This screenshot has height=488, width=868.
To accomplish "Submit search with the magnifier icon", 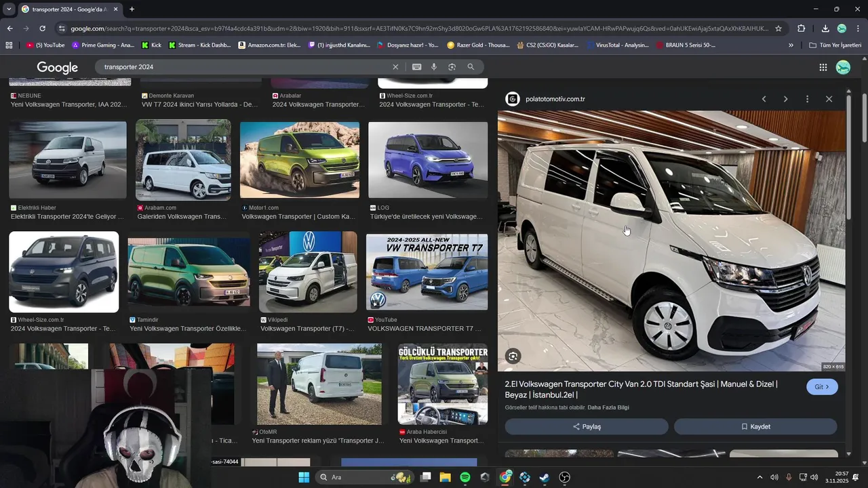I will pos(471,67).
